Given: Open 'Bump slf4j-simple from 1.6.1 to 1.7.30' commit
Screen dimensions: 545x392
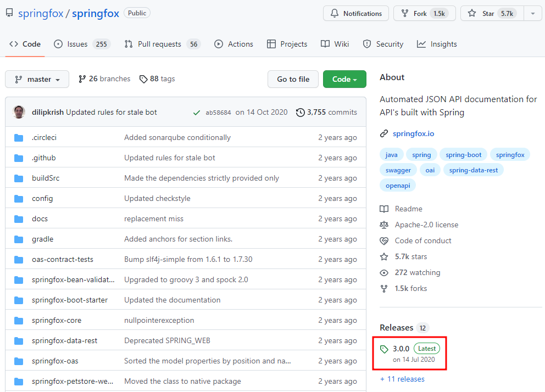Looking at the screenshot, I should 188,259.
